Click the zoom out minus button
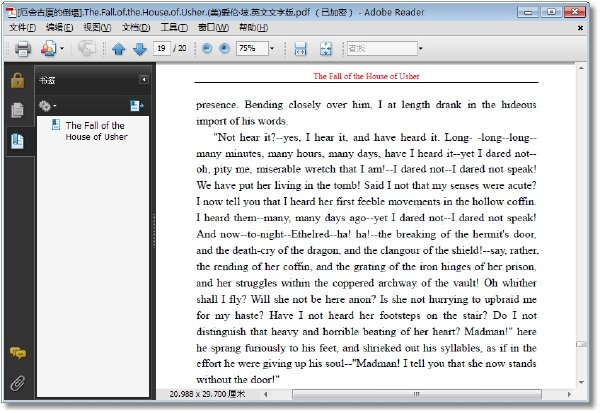Image resolution: width=600 pixels, height=413 pixels. pyautogui.click(x=207, y=48)
